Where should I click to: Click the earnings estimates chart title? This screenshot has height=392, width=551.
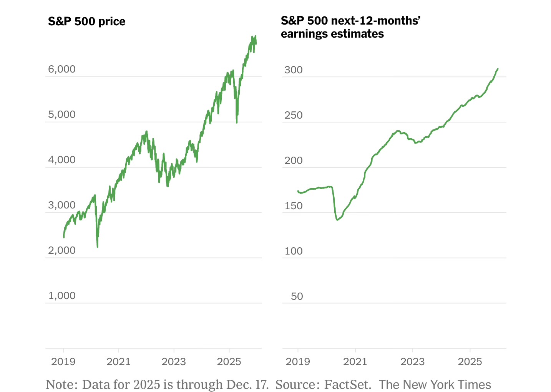tap(350, 27)
